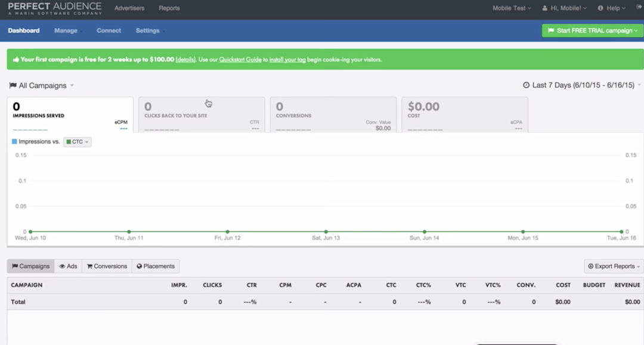Sort table by CLICKS column header
Viewport: 644px width, 345px height.
point(212,285)
